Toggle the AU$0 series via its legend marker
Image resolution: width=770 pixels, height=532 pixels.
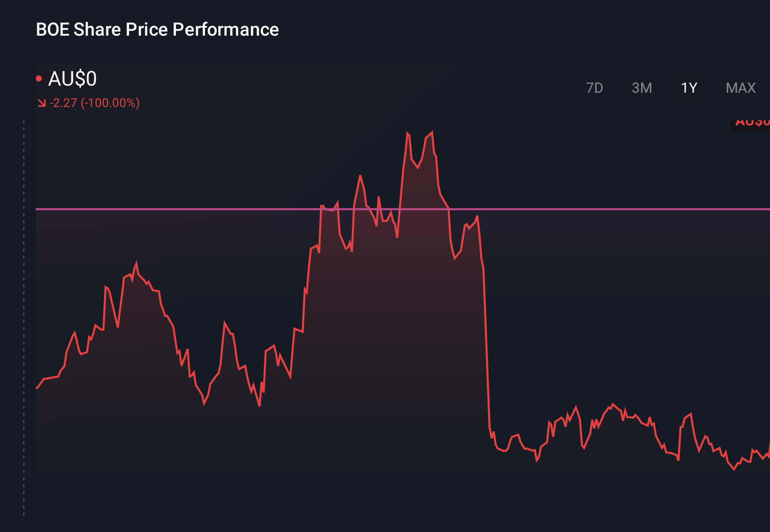40,77
